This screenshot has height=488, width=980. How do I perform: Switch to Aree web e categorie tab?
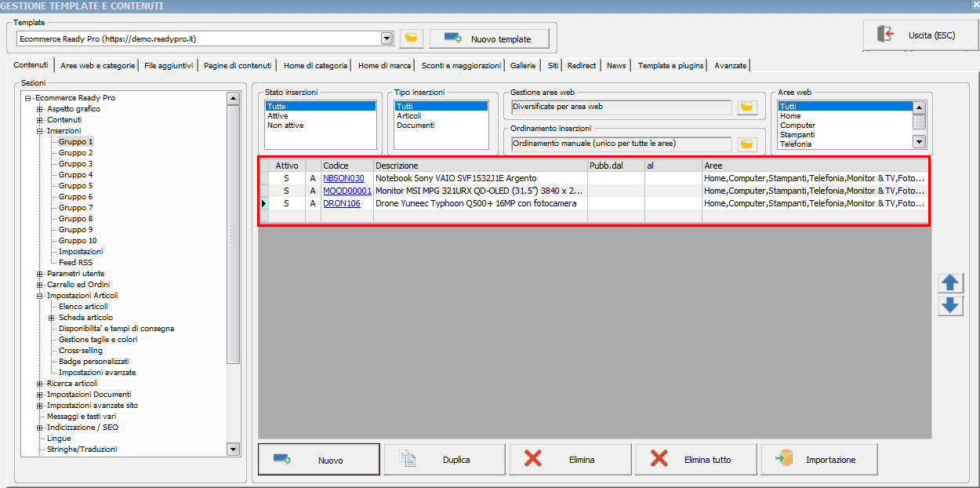98,66
